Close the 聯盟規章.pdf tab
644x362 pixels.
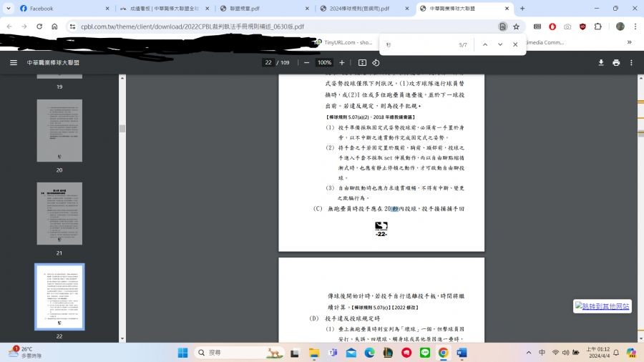click(x=307, y=8)
